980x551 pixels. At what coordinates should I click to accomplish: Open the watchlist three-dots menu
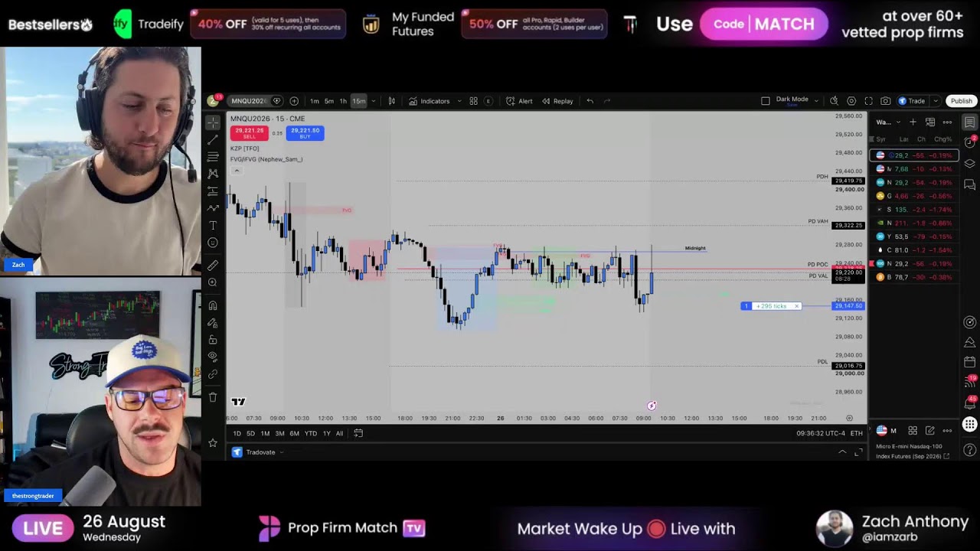coord(947,122)
